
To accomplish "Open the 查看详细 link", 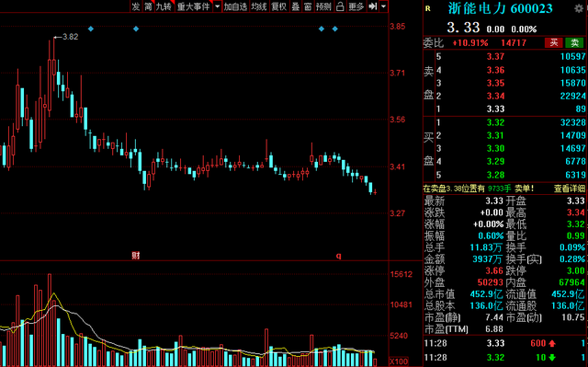I will coord(570,189).
